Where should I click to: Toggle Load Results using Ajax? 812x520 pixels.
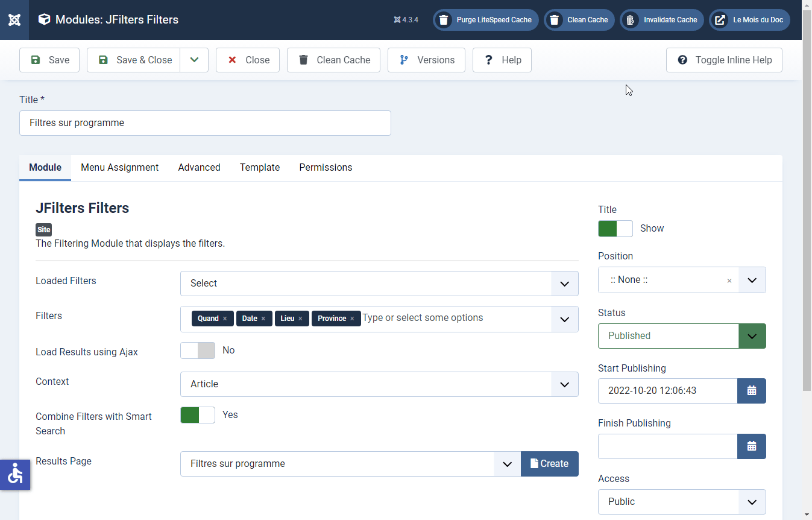pyautogui.click(x=198, y=350)
